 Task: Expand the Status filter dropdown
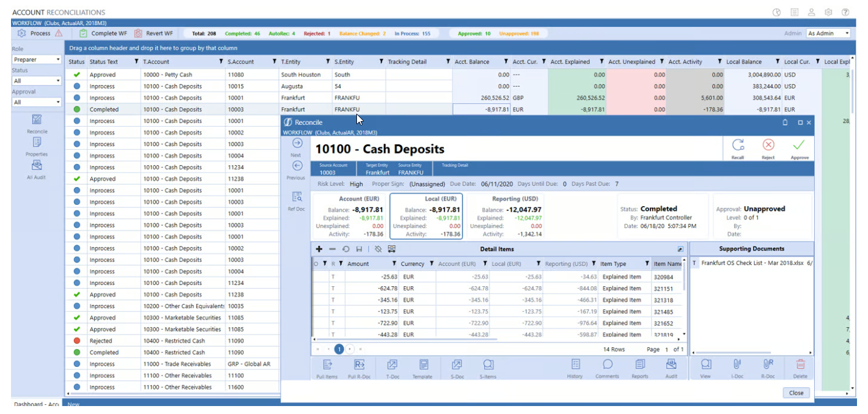37,81
